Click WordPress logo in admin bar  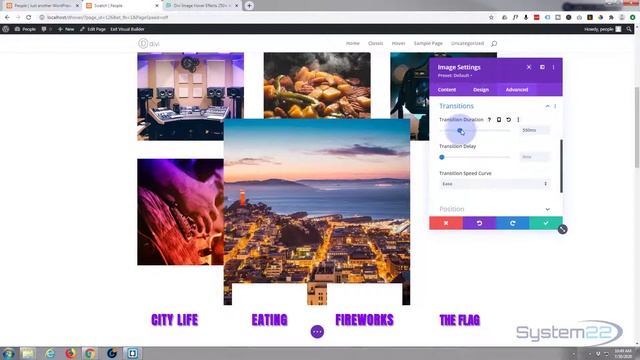click(6, 29)
